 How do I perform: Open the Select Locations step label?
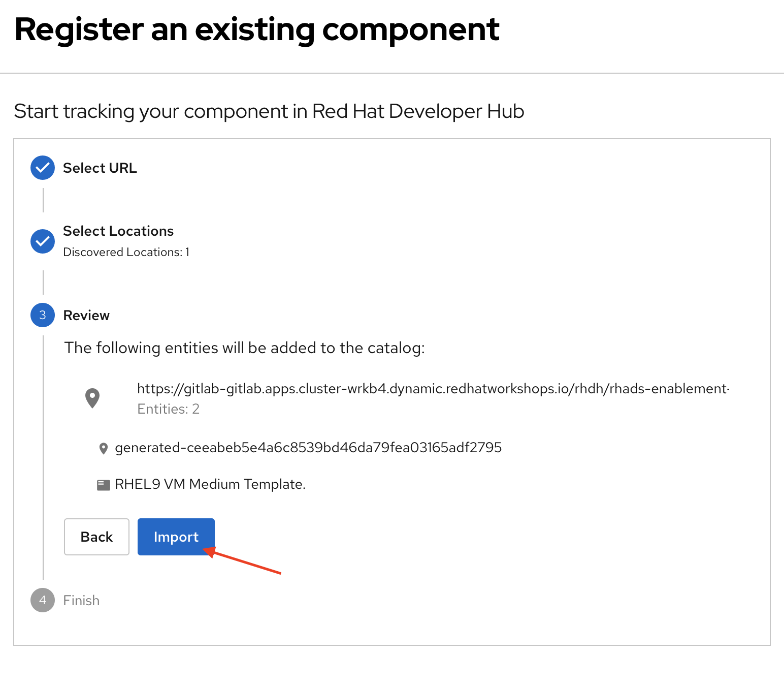(x=118, y=231)
